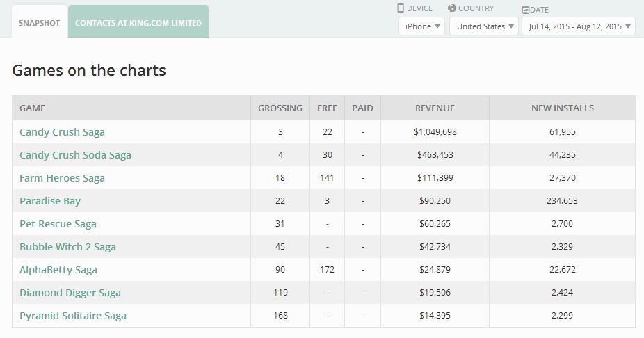The image size is (644, 338).
Task: Click the REVENUE column header
Action: [435, 108]
